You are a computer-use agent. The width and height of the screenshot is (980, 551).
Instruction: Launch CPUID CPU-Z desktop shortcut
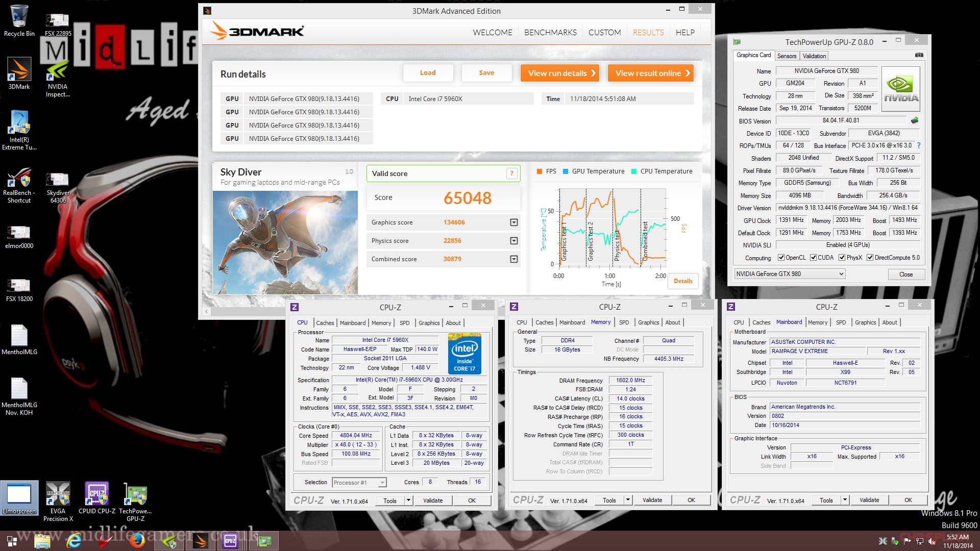click(x=97, y=498)
